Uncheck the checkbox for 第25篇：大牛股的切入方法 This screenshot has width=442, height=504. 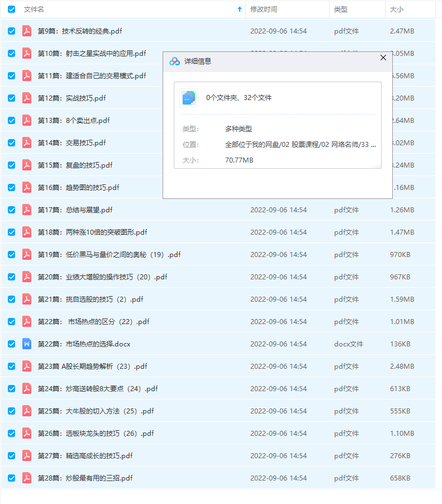click(x=11, y=411)
